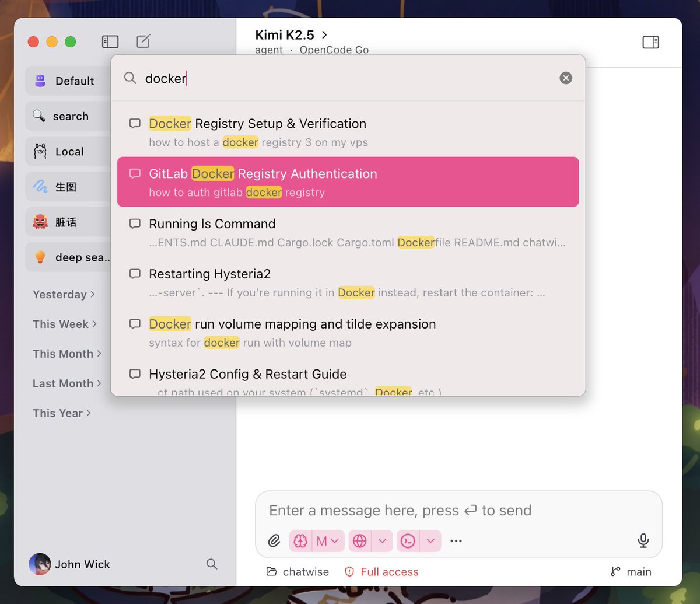Image resolution: width=700 pixels, height=604 pixels.
Task: Click the sidebar search magnifier icon
Action: (x=212, y=564)
